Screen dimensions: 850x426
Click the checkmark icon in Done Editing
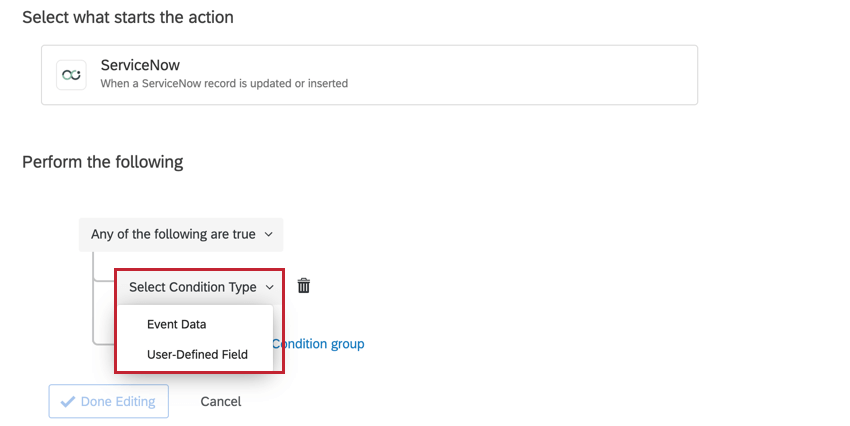[68, 402]
